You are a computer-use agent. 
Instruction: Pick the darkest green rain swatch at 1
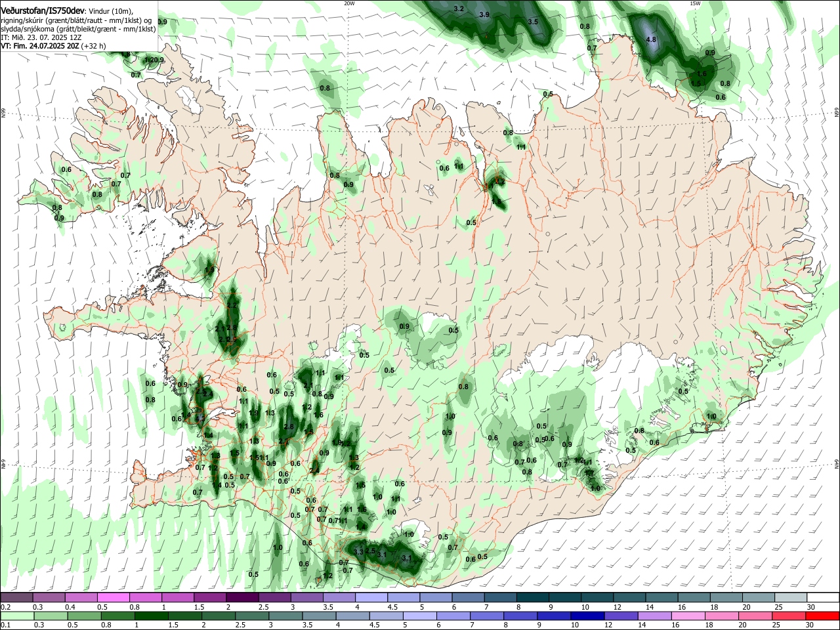point(151,616)
